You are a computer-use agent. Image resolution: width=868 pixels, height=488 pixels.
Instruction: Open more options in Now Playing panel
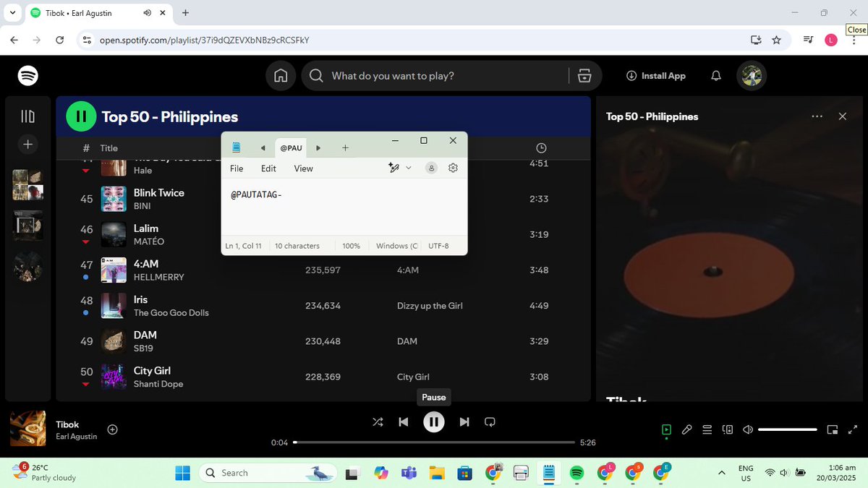coord(817,116)
